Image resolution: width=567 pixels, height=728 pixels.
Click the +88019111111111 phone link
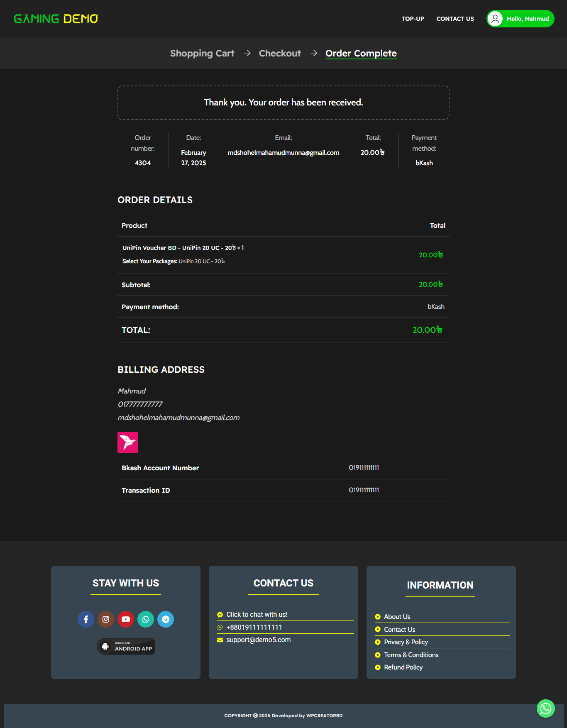[x=254, y=628]
